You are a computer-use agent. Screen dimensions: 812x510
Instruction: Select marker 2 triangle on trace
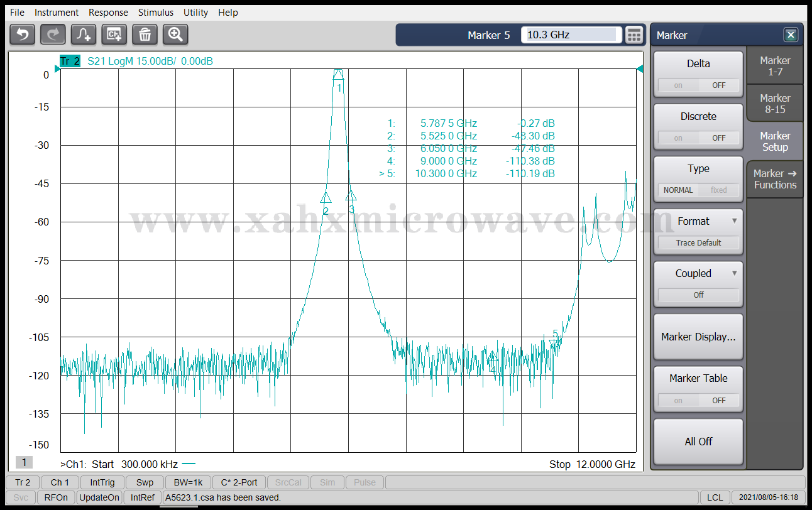click(x=326, y=197)
